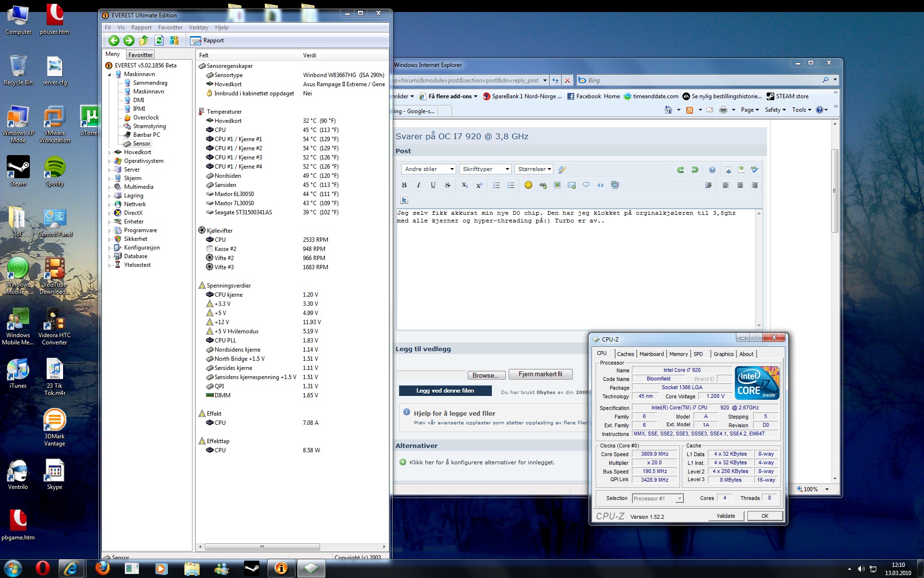Insert a hyperlink in the post editor
Image resolution: width=924 pixels, height=578 pixels.
tap(543, 185)
